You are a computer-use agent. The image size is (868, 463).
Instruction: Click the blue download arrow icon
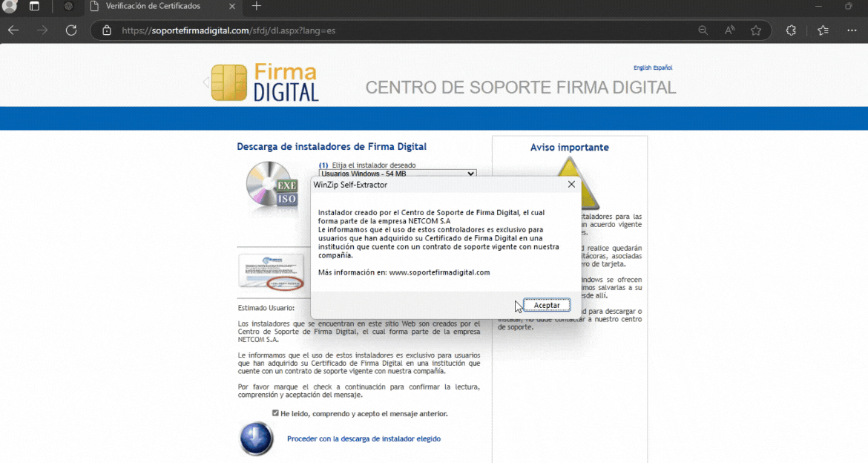(257, 439)
